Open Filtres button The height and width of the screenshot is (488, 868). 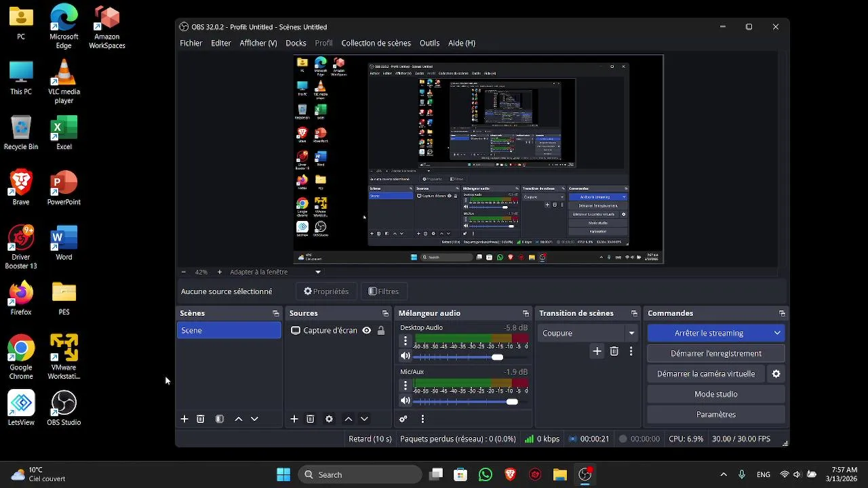(x=384, y=291)
